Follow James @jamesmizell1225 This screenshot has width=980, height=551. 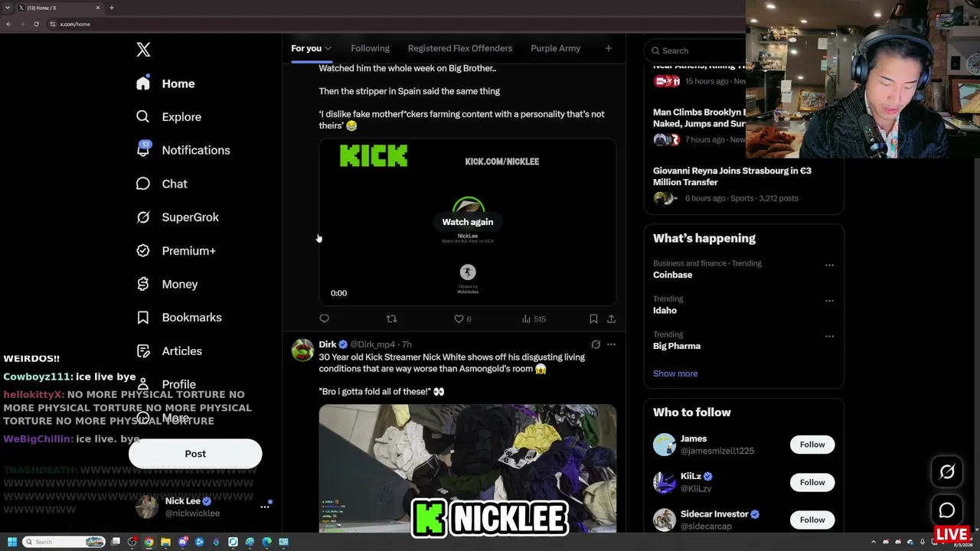pyautogui.click(x=812, y=445)
